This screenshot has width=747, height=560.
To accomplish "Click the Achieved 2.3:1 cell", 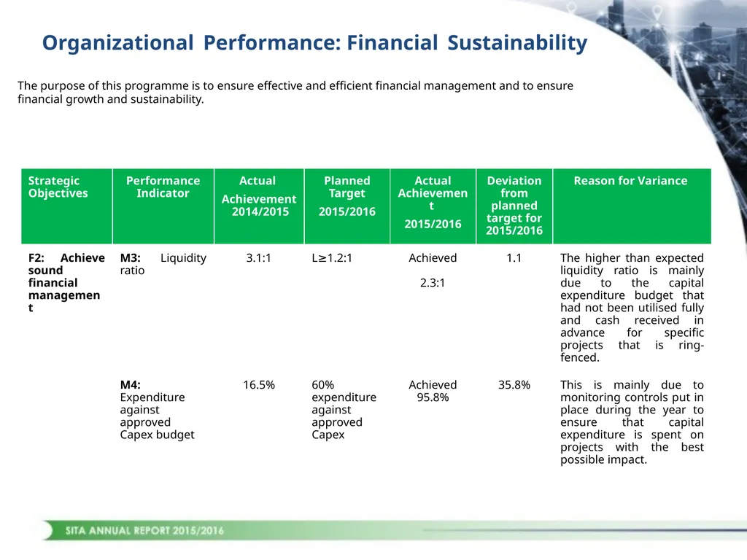I will tap(433, 271).
